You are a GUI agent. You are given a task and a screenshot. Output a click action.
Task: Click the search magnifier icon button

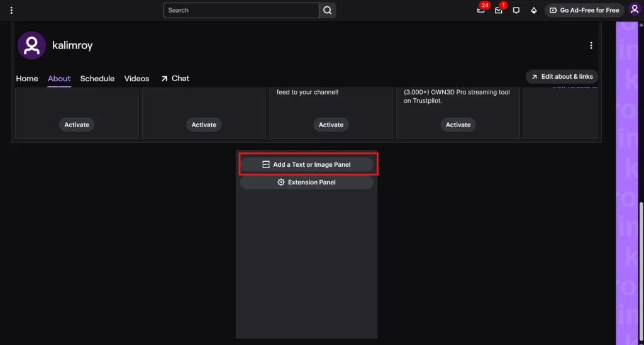328,10
